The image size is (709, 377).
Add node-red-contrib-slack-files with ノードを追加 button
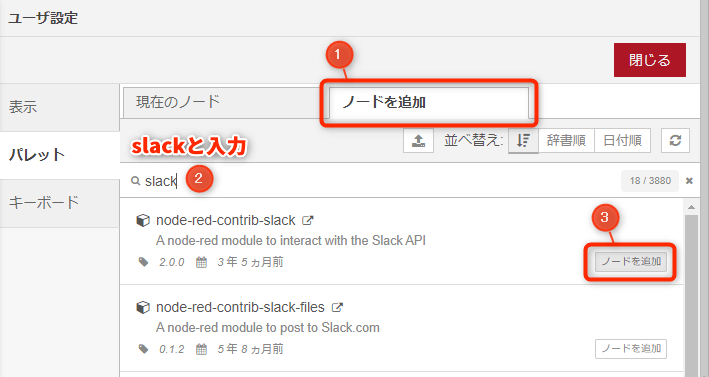[x=631, y=349]
